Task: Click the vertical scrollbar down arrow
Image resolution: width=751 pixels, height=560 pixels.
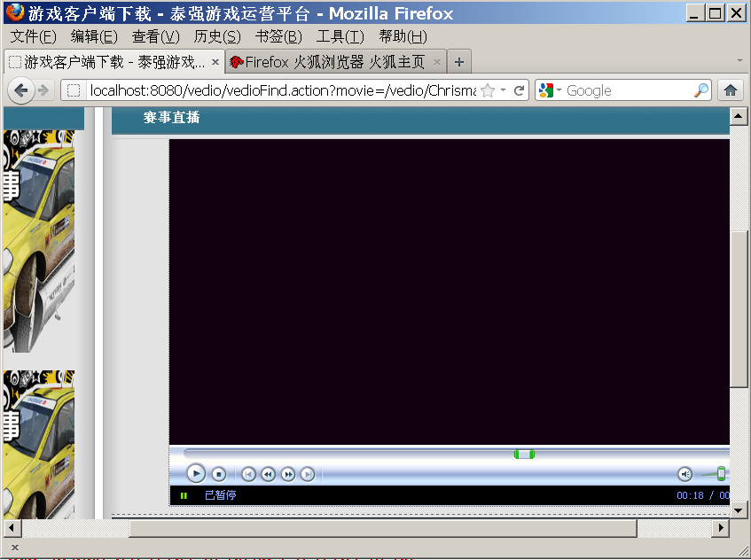Action: [739, 510]
